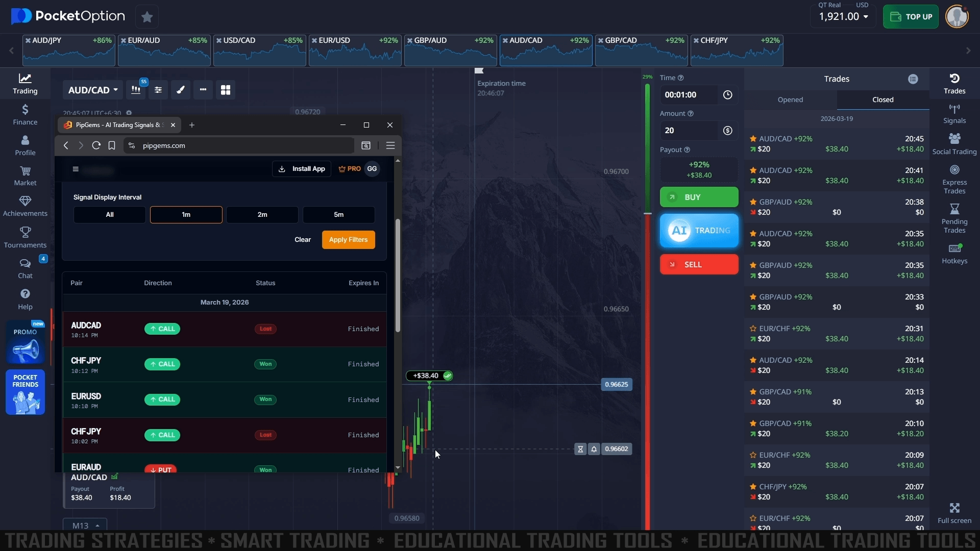Click Apply Filters in PipGems
980x551 pixels.
[349, 240]
